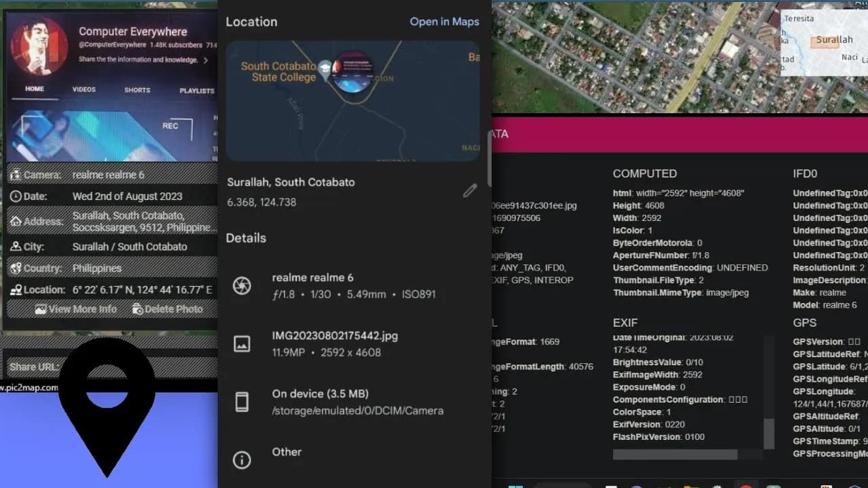
Task: Click the map thumbnail showing South Cotabato State College
Action: click(x=353, y=100)
